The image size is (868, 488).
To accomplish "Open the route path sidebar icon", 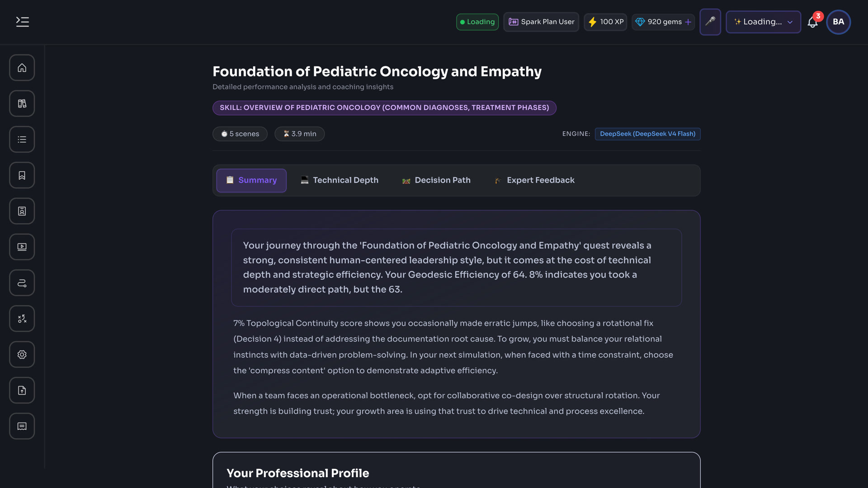I will tap(22, 283).
